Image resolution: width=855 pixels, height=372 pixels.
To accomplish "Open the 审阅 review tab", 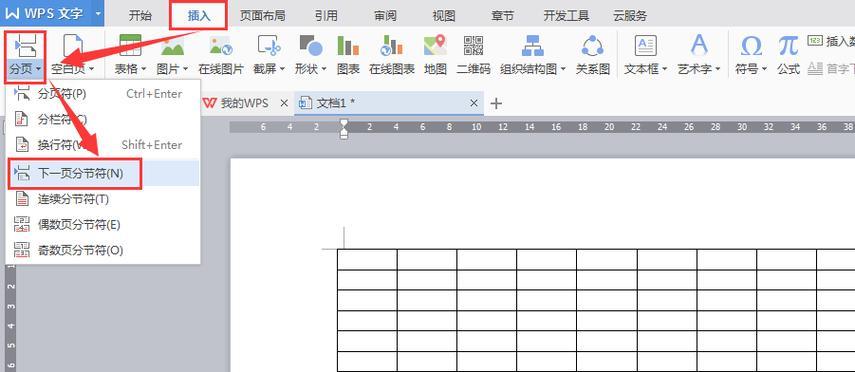I will (x=385, y=16).
